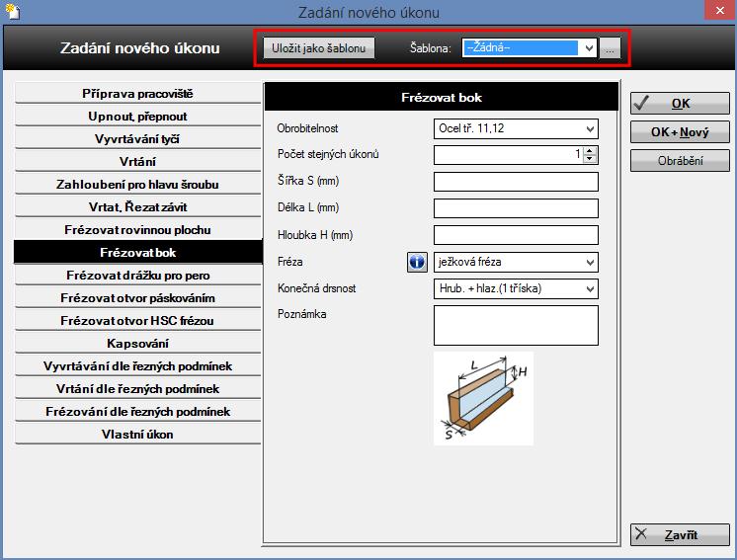Click the Zavřít button
The height and width of the screenshot is (560, 737).
(680, 534)
